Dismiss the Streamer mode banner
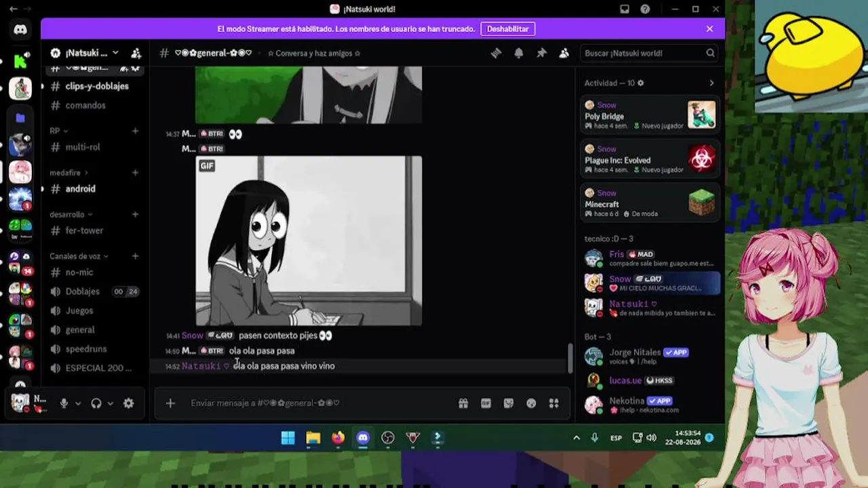868x488 pixels. [x=709, y=29]
